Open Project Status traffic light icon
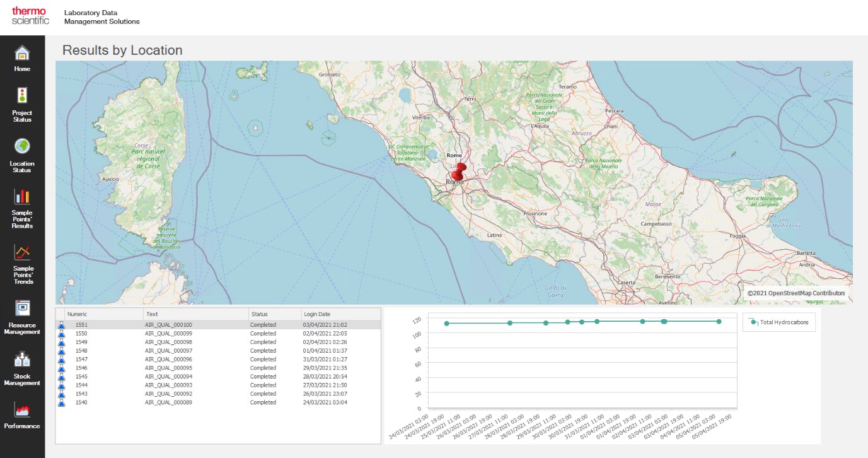The width and height of the screenshot is (868, 458). pos(22,97)
